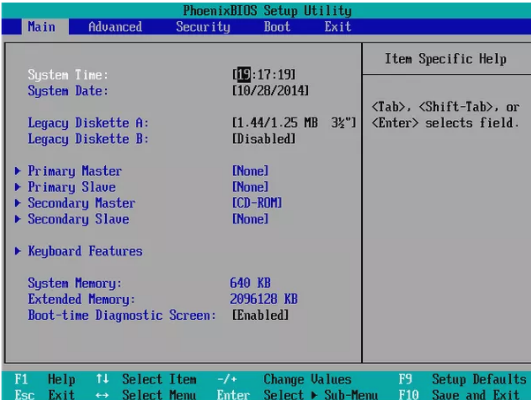531x400 pixels.
Task: Open the Security menu tab
Action: click(203, 27)
